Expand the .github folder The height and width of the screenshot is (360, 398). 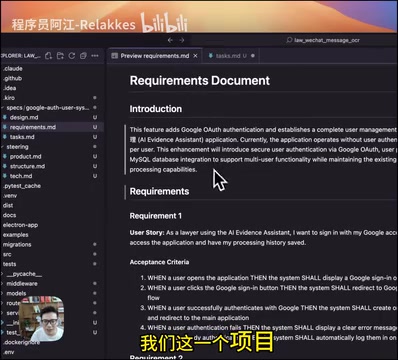point(13,78)
